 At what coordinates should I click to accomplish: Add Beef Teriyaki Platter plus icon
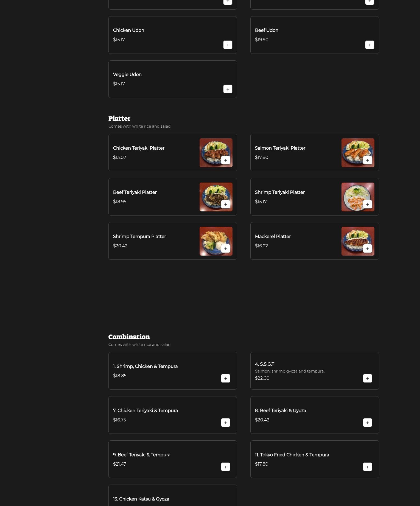(x=226, y=204)
